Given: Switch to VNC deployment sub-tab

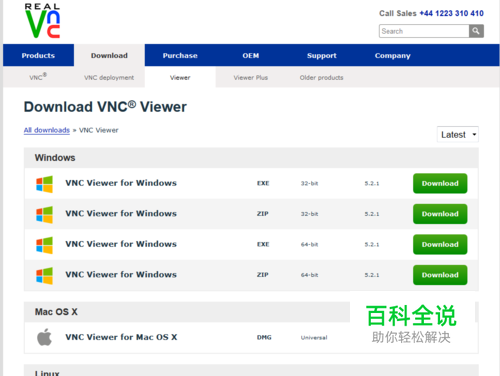Looking at the screenshot, I should point(109,77).
